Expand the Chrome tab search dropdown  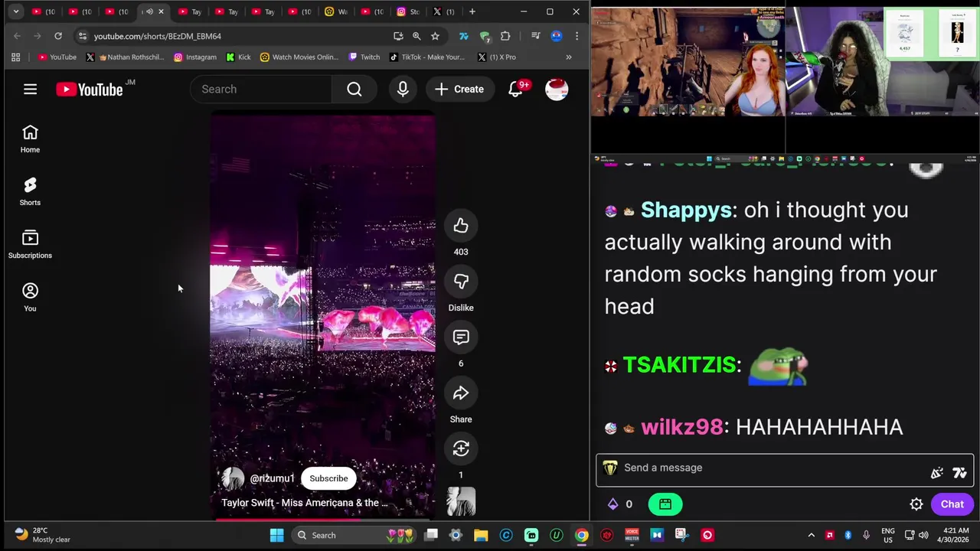tap(16, 11)
